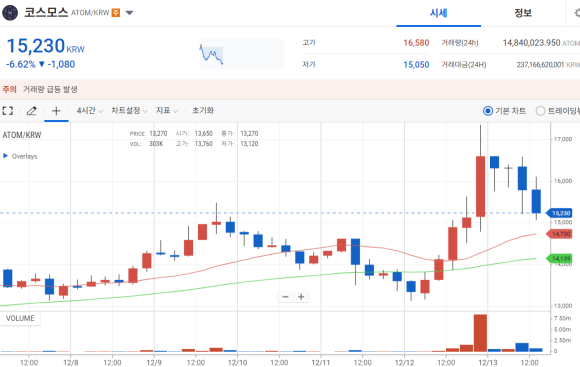Screen dimensions: 580x367
Task: Click the tallest red volume bar
Action: click(480, 333)
